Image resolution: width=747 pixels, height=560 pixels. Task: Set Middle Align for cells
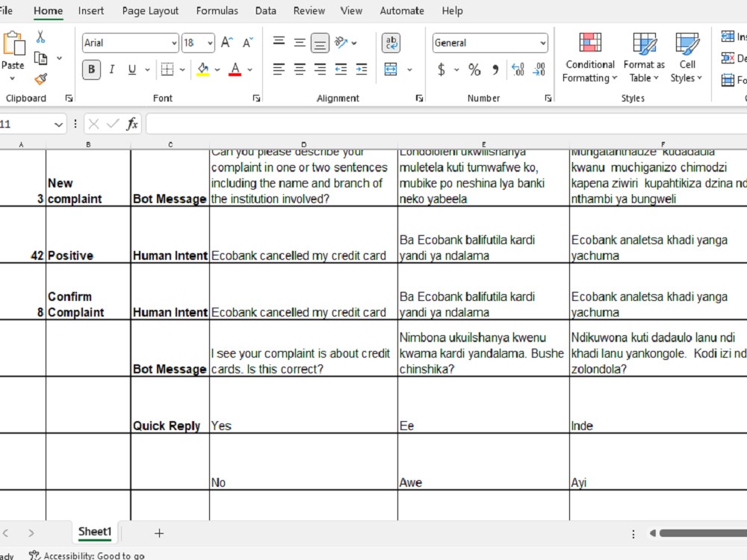[300, 43]
